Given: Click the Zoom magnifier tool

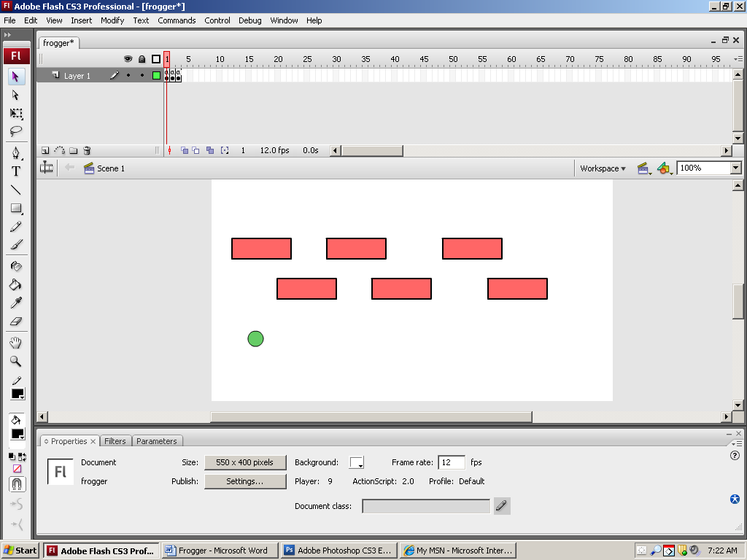Looking at the screenshot, I should click(16, 361).
